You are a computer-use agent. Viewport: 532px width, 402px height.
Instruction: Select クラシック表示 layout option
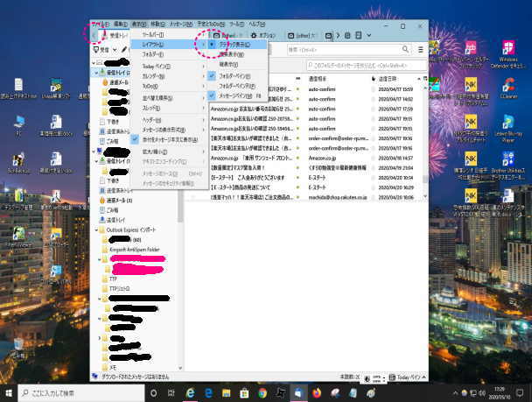(237, 45)
